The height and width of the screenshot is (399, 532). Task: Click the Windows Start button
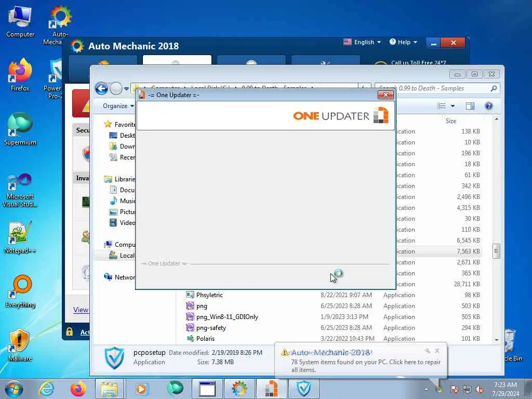tap(14, 389)
